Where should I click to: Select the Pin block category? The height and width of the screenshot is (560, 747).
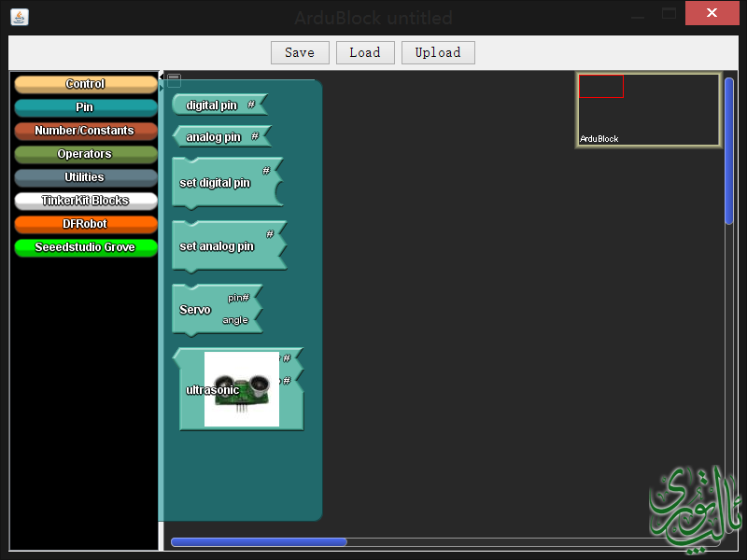pos(86,107)
